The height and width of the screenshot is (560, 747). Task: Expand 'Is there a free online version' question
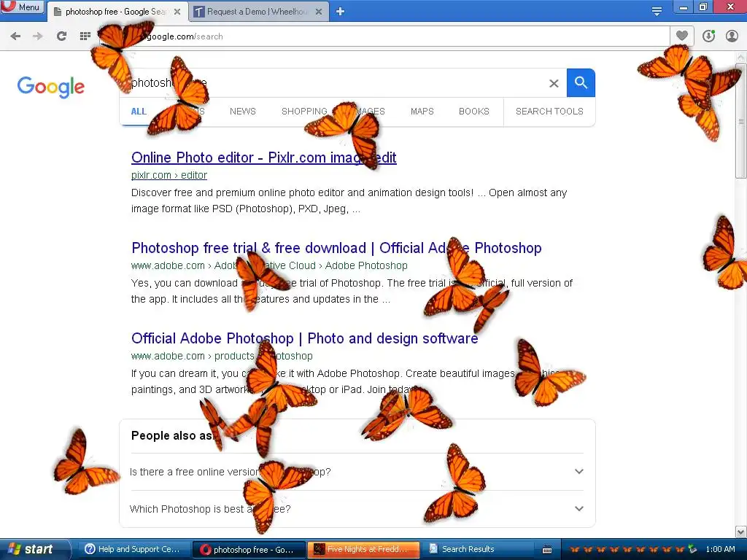(x=357, y=472)
